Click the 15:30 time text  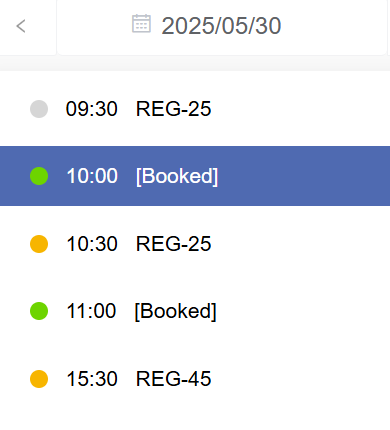pos(92,379)
